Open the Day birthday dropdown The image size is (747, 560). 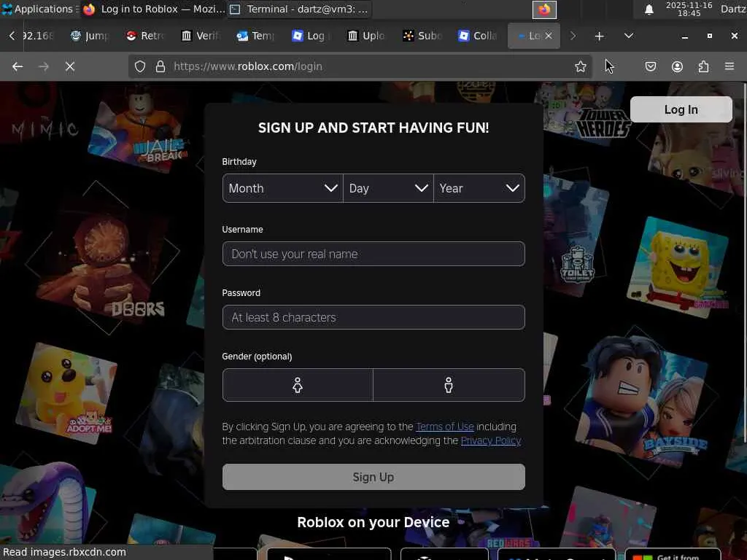388,188
